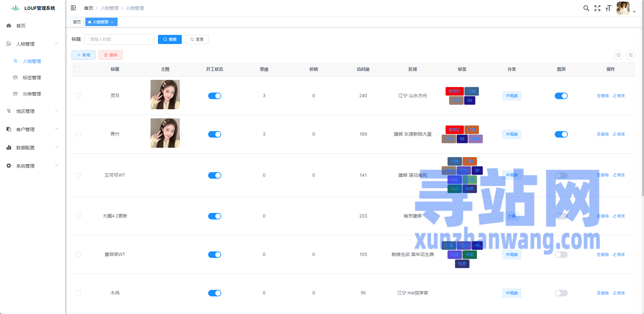Enable 置顶 switch for 木冉
This screenshot has width=644, height=314.
(561, 293)
